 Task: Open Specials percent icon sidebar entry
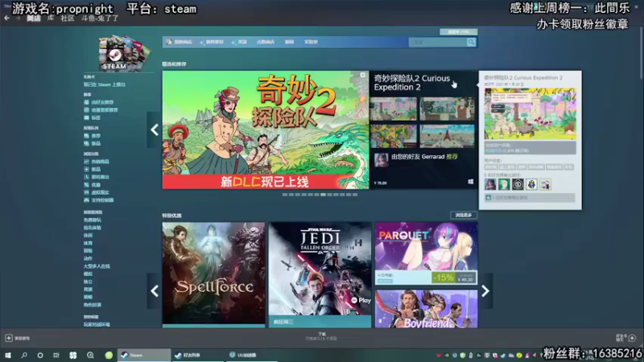(92, 185)
